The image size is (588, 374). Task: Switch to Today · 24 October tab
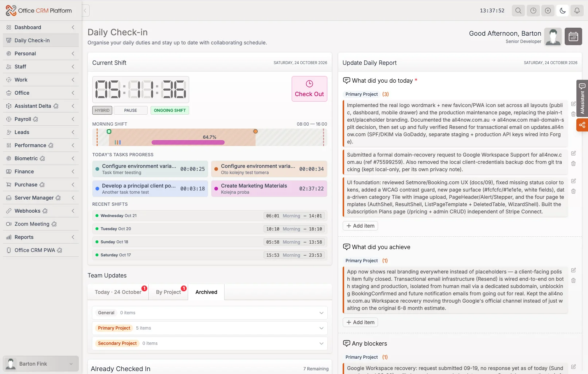[118, 292]
